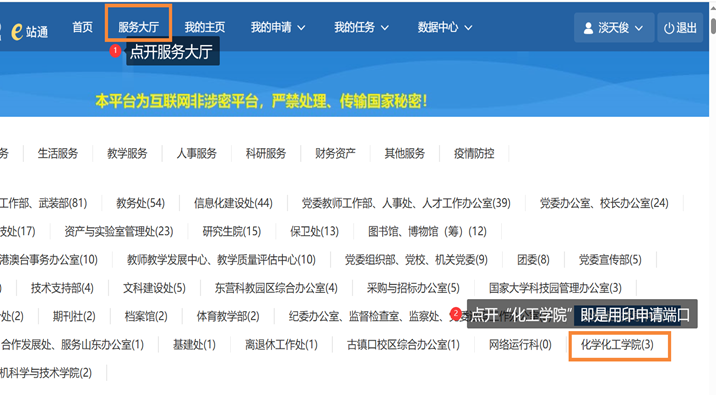
Task: Click the 图书馆、博物馆（筹）(12) link
Action: pyautogui.click(x=427, y=232)
